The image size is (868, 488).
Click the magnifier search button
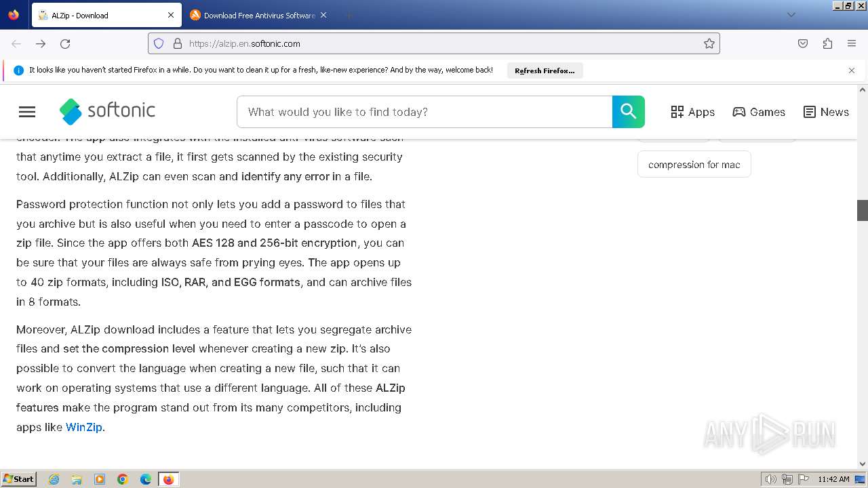click(x=629, y=112)
